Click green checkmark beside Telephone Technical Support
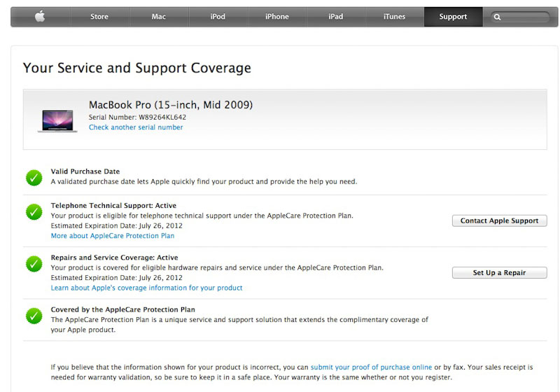 [34, 211]
